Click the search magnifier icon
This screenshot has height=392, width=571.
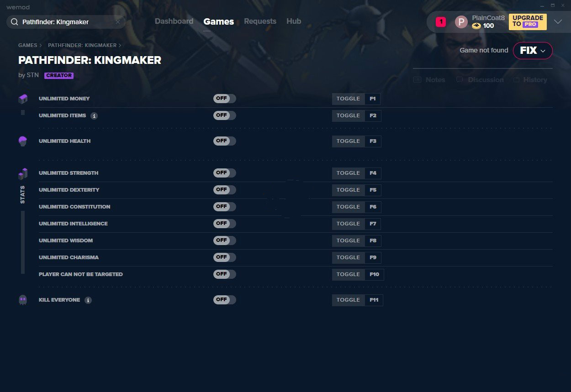[x=14, y=22]
